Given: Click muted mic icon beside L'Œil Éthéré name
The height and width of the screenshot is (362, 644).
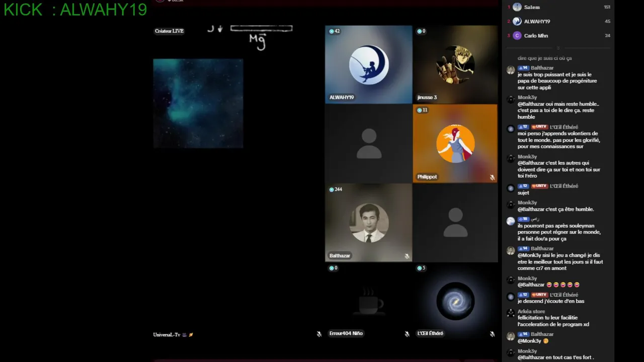Looking at the screenshot, I should click(x=492, y=334).
